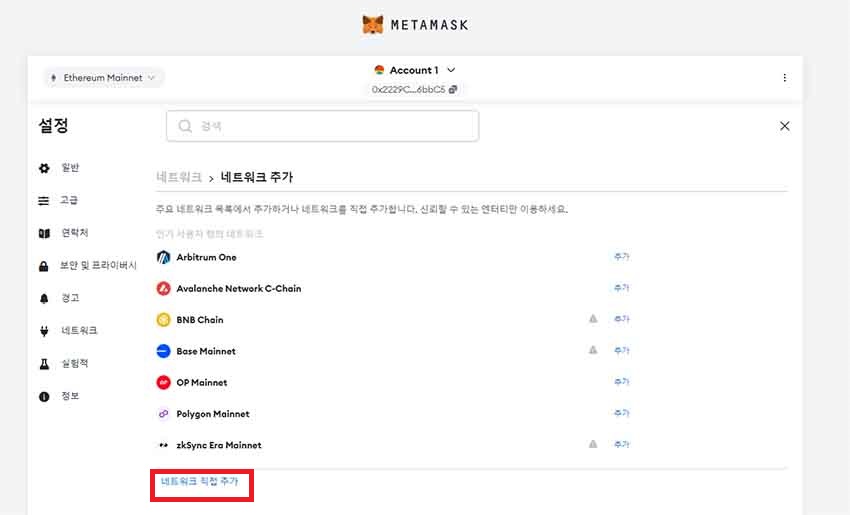Click the Ethereum icon in network selector

[53, 78]
